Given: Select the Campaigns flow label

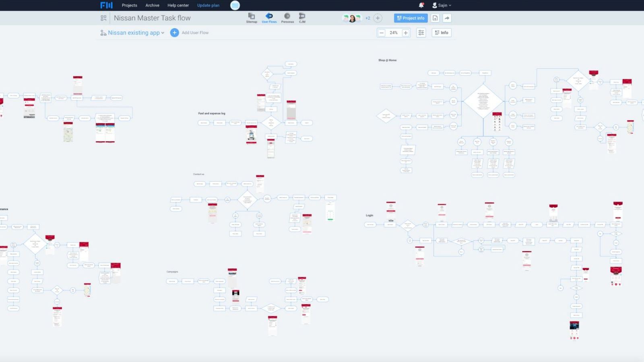Looking at the screenshot, I should point(172,271).
